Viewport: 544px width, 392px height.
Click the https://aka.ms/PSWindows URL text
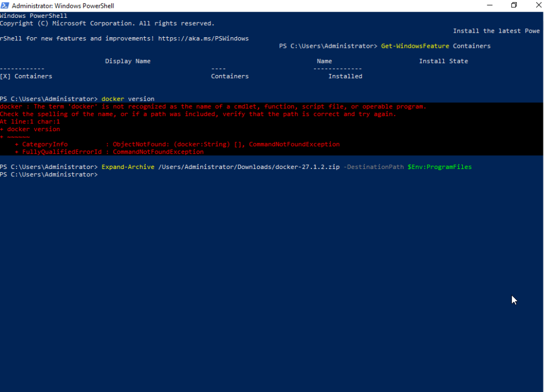[204, 38]
